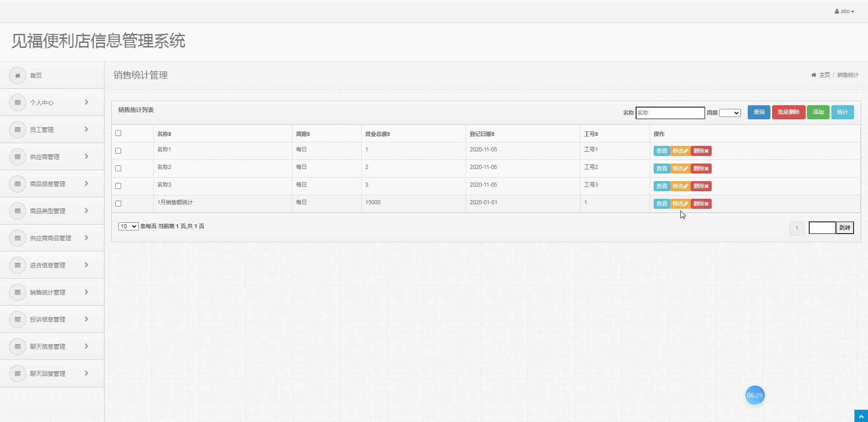The height and width of the screenshot is (422, 868).
Task: Click page number 1 in pagination
Action: pos(797,228)
